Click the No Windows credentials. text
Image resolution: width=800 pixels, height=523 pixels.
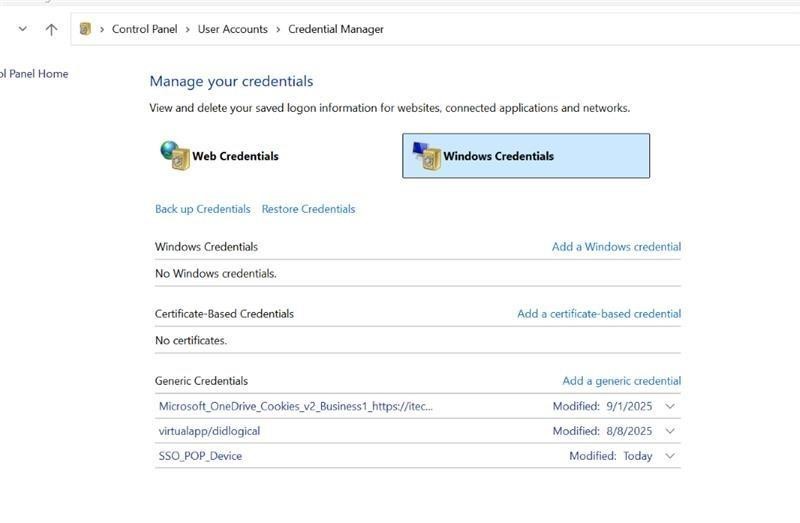point(216,273)
